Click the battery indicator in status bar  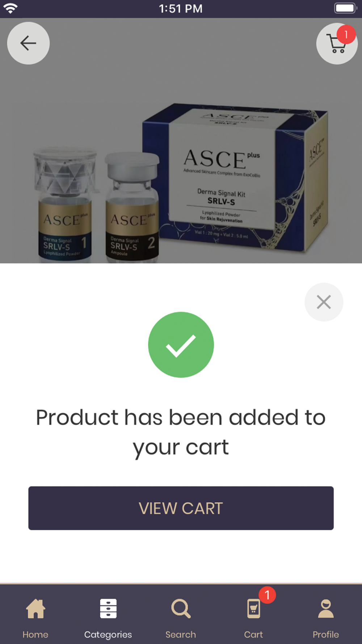click(x=346, y=8)
